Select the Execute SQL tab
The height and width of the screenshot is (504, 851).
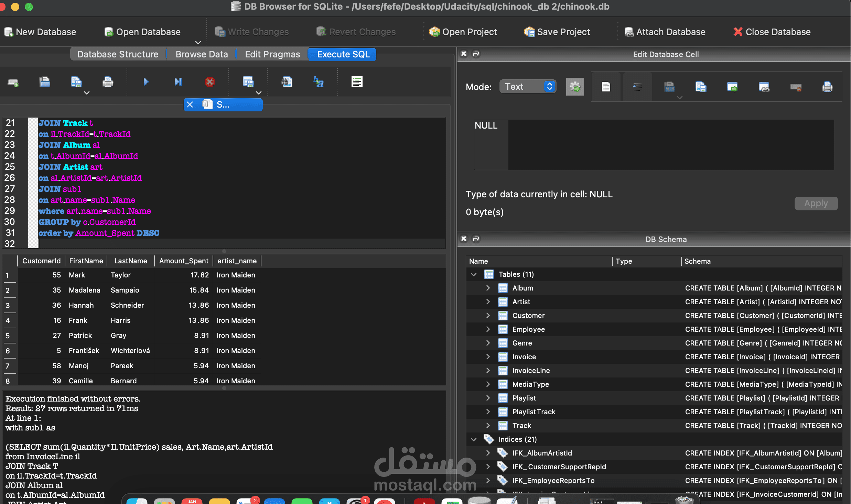(343, 54)
